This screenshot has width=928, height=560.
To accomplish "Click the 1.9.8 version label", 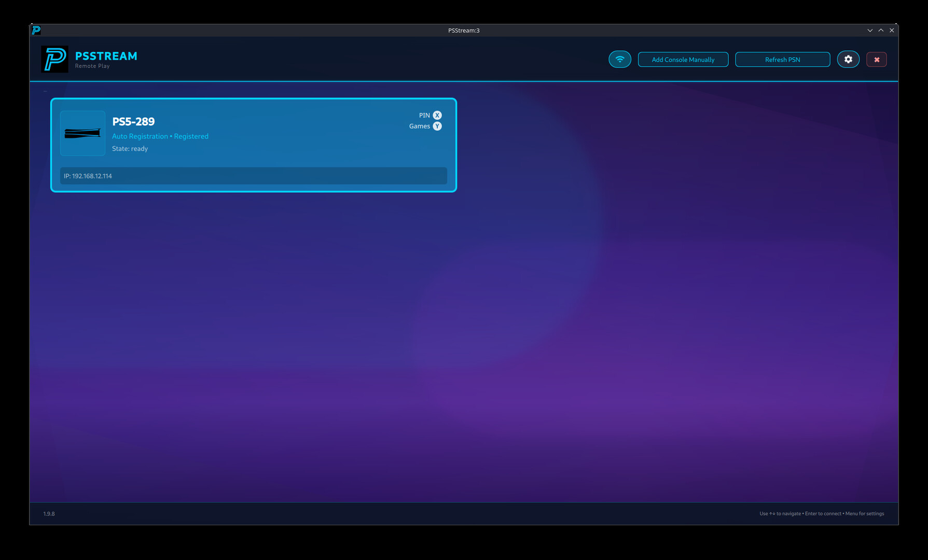I will point(49,513).
